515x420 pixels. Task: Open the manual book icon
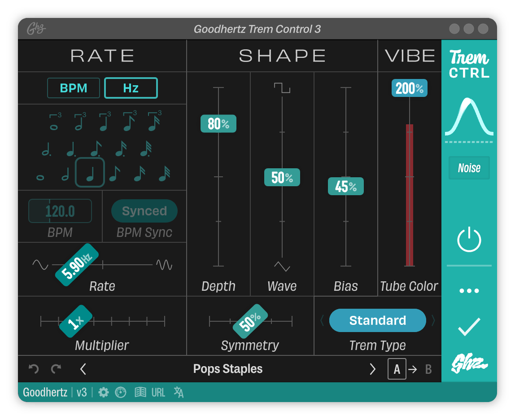(140, 393)
